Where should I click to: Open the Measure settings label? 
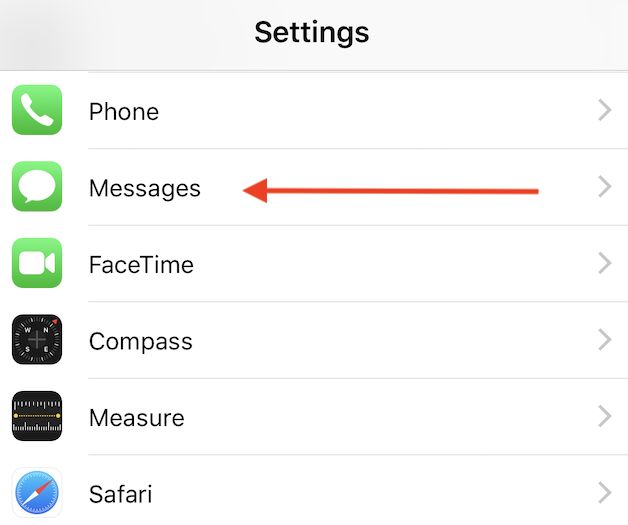click(137, 417)
